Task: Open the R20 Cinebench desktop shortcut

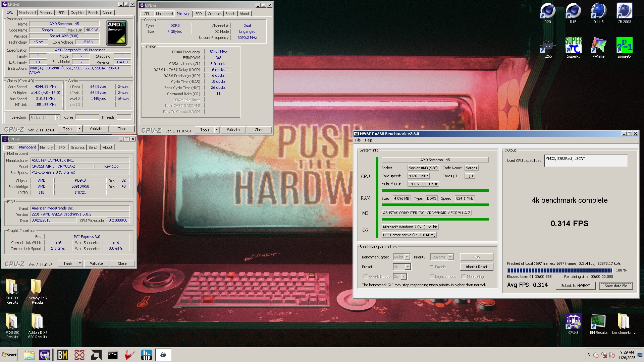Action: [547, 13]
